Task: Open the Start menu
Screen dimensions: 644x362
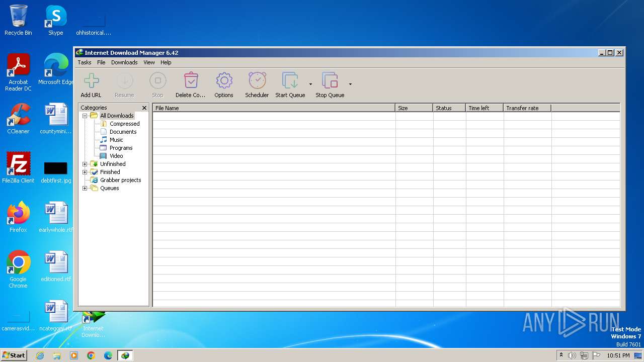Action: coord(14,355)
